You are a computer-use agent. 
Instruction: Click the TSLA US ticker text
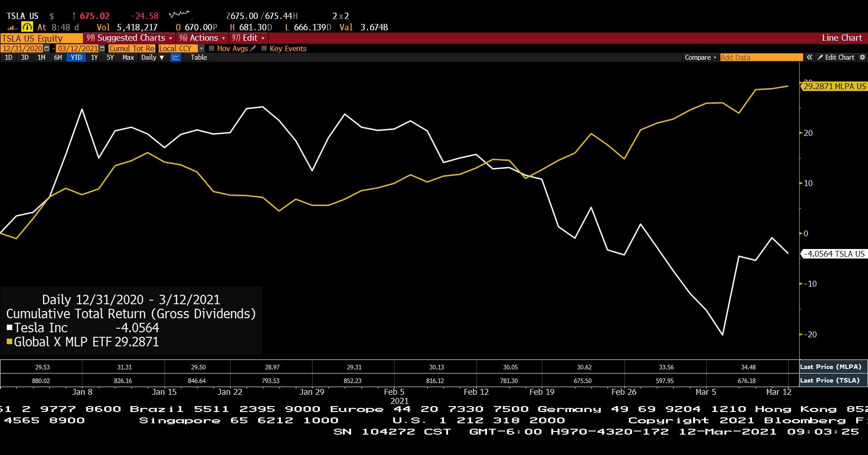pos(23,16)
